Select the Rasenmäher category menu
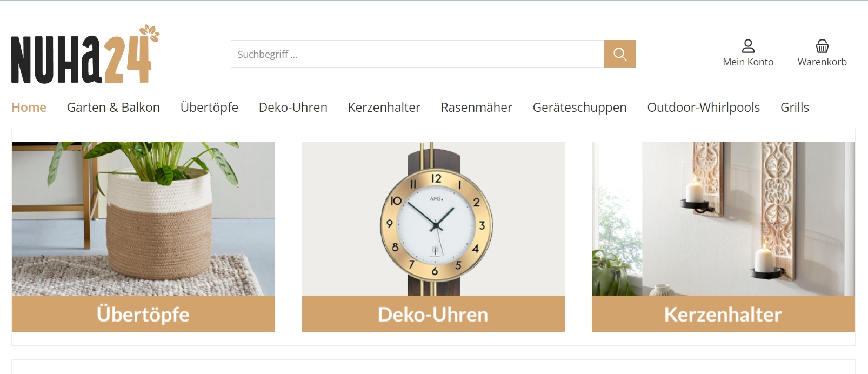Viewport: 868px width, 374px height. pyautogui.click(x=476, y=108)
